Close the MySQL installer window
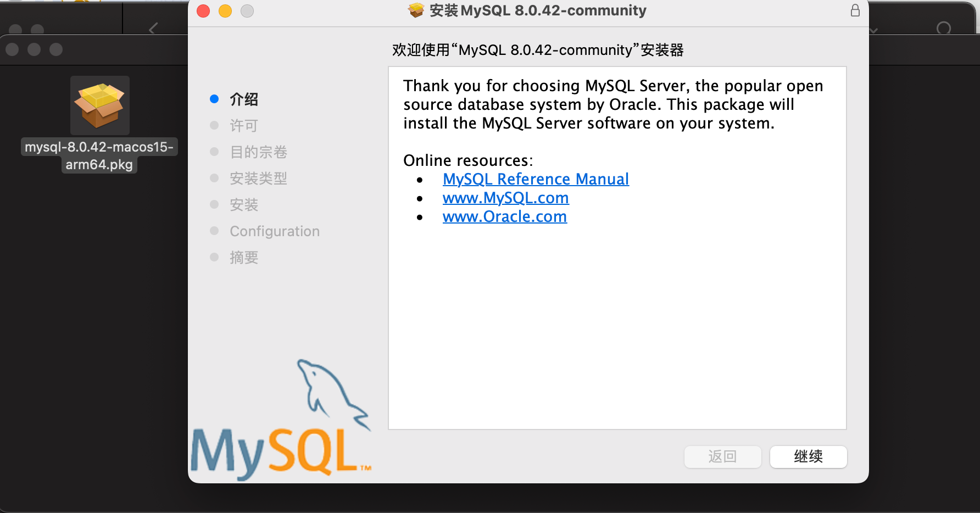 point(203,11)
